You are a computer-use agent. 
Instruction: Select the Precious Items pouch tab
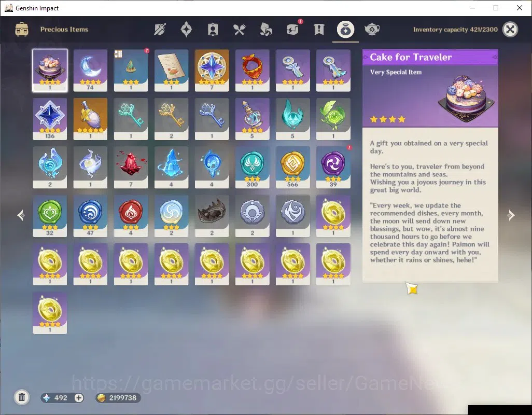(345, 30)
